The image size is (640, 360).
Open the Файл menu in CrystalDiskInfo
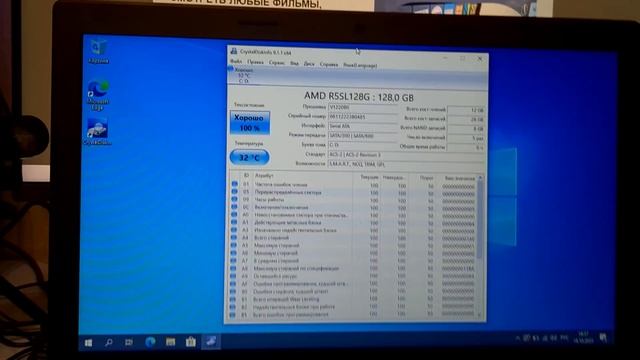tap(236, 62)
